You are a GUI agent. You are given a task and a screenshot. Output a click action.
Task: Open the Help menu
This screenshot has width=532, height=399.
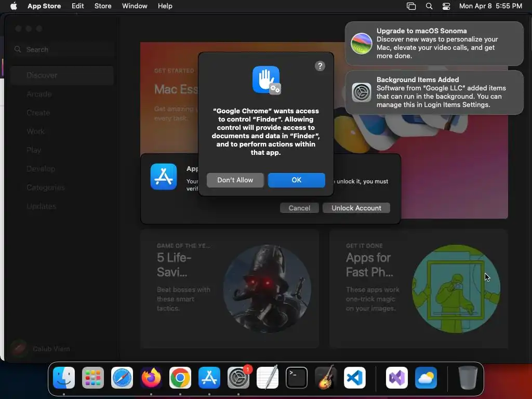pos(165,6)
